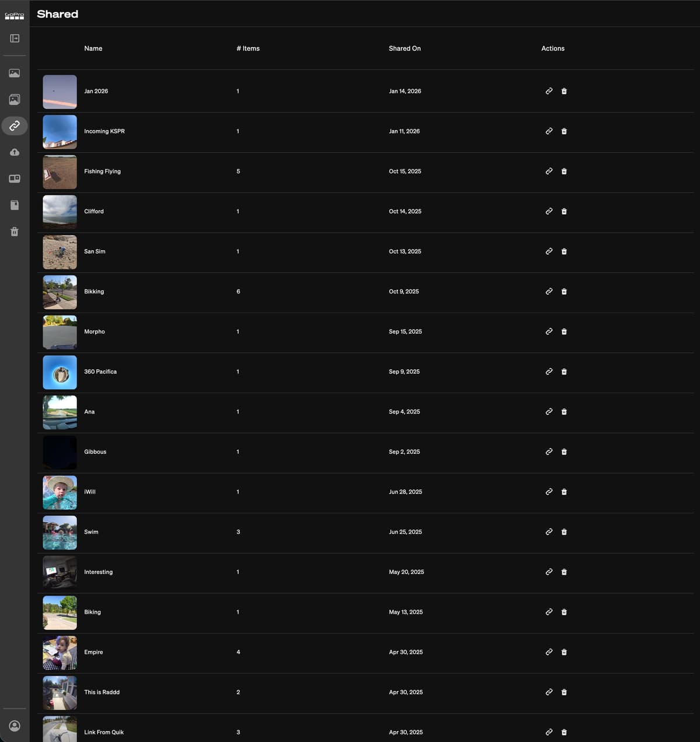Copy share link for 360 Pacifica
The width and height of the screenshot is (700, 742).
point(549,372)
